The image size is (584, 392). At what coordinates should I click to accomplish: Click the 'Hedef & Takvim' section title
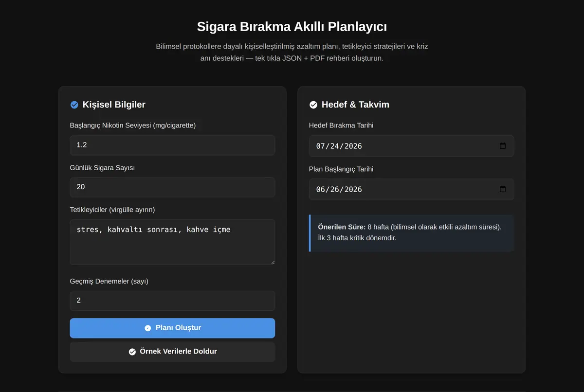pos(355,105)
